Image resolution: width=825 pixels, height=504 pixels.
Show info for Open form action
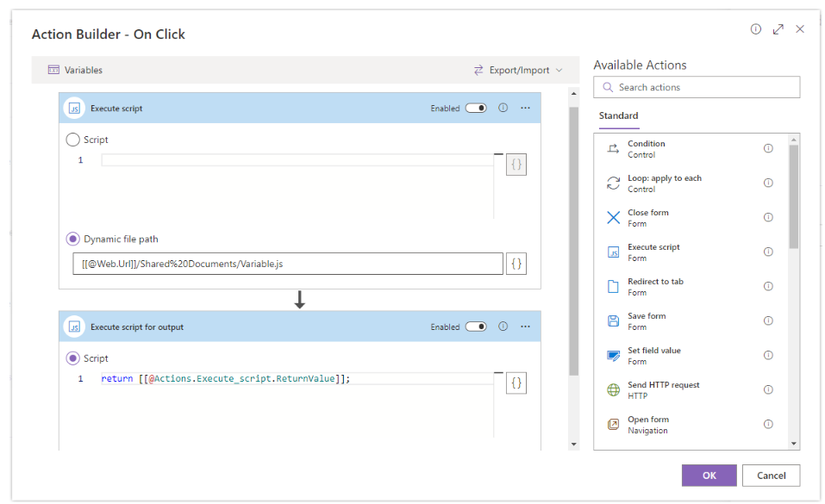coord(768,424)
